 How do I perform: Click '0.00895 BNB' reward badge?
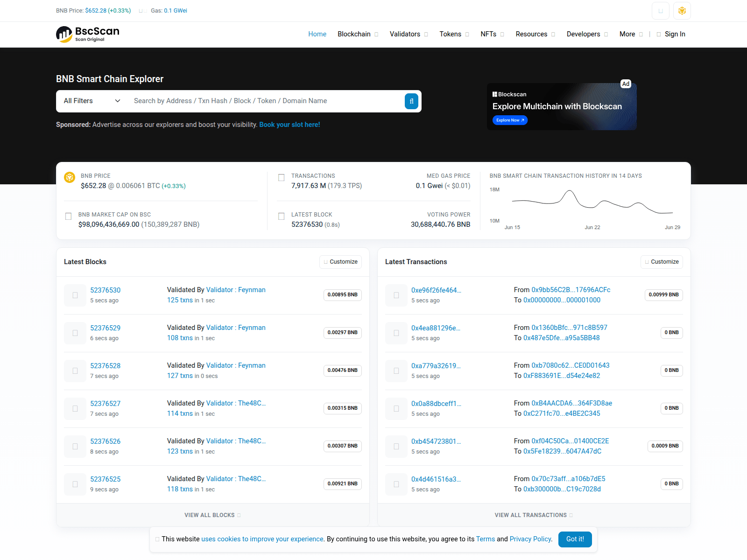[x=343, y=295]
